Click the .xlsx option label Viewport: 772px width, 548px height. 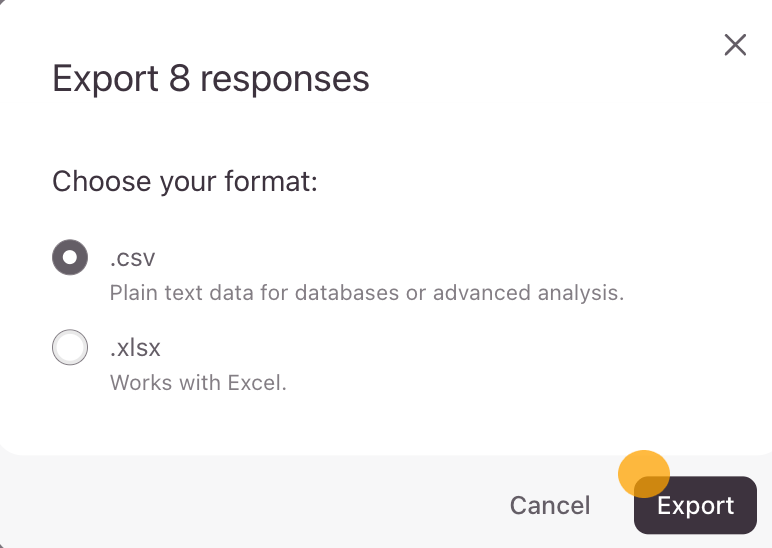pyautogui.click(x=135, y=348)
